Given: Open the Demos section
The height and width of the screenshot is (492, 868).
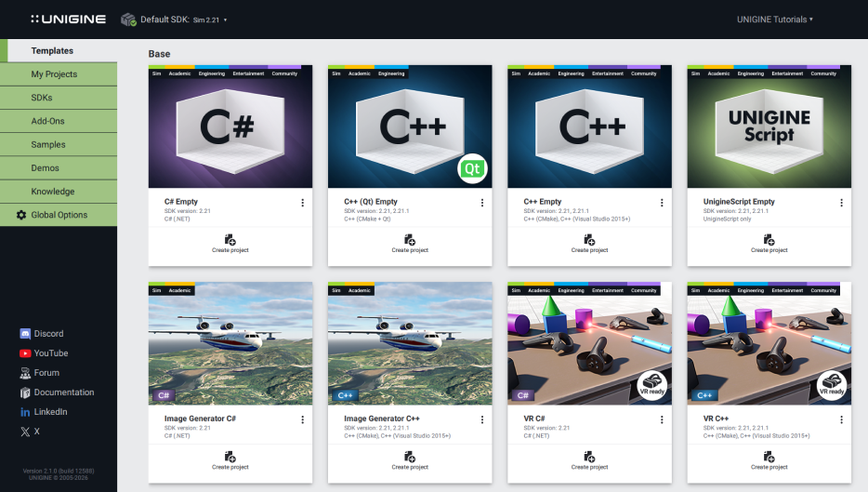Looking at the screenshot, I should (59, 168).
